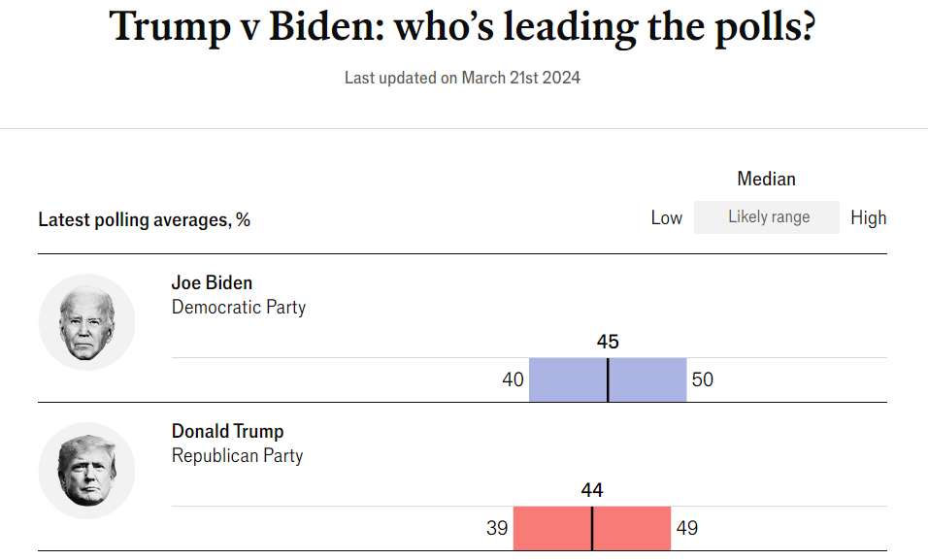Image resolution: width=928 pixels, height=560 pixels.
Task: Click Biden's median line marker
Action: (x=608, y=379)
